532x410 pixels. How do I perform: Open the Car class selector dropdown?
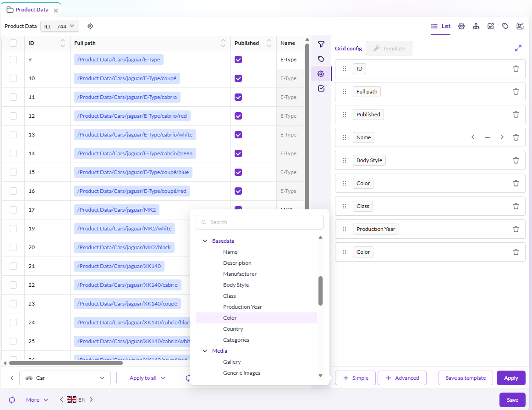pos(65,378)
